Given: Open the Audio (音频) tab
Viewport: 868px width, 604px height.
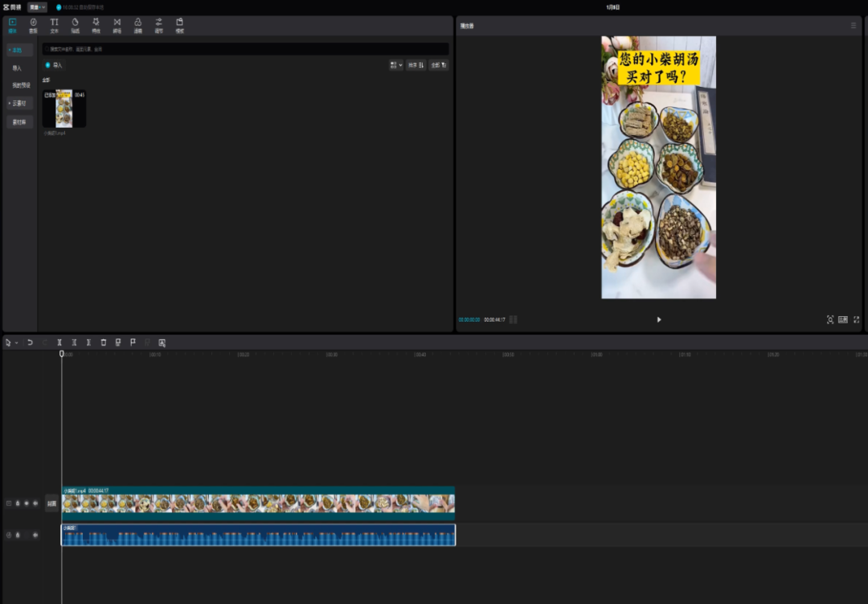Looking at the screenshot, I should pos(33,25).
